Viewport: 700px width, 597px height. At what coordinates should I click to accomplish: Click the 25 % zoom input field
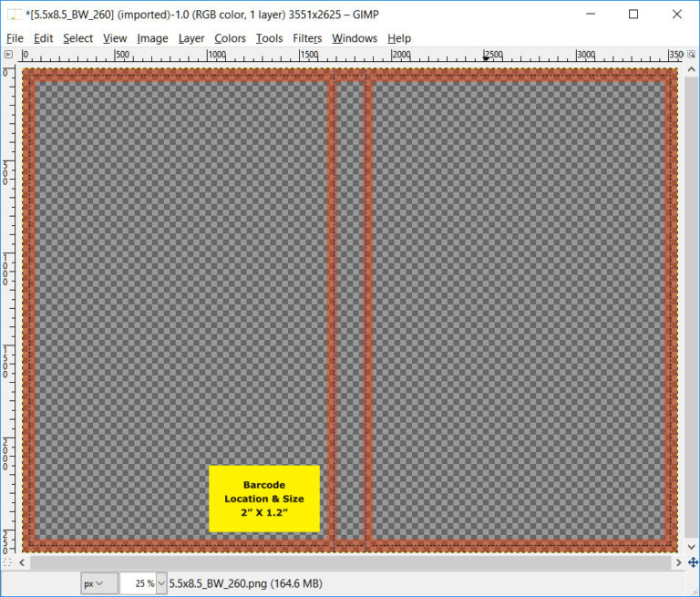click(x=138, y=583)
